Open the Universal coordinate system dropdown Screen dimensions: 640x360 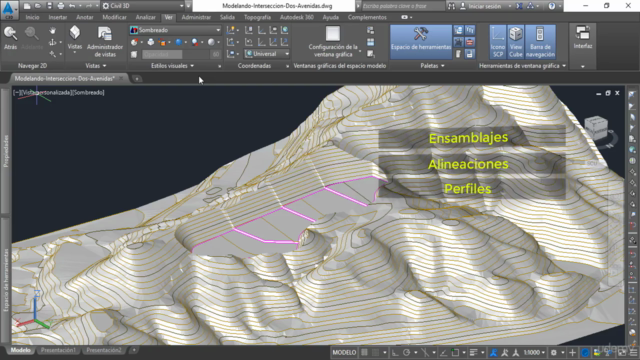(267, 54)
